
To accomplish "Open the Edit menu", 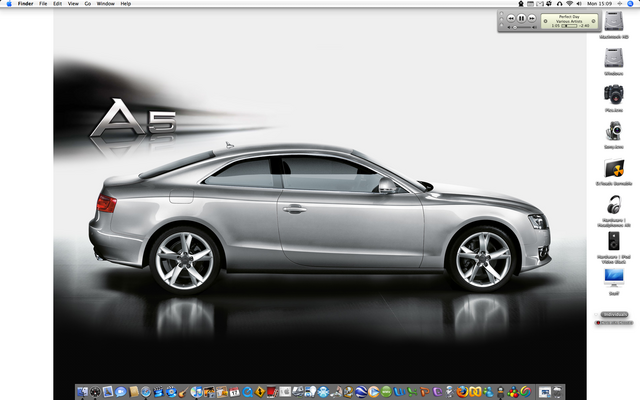I will (58, 3).
